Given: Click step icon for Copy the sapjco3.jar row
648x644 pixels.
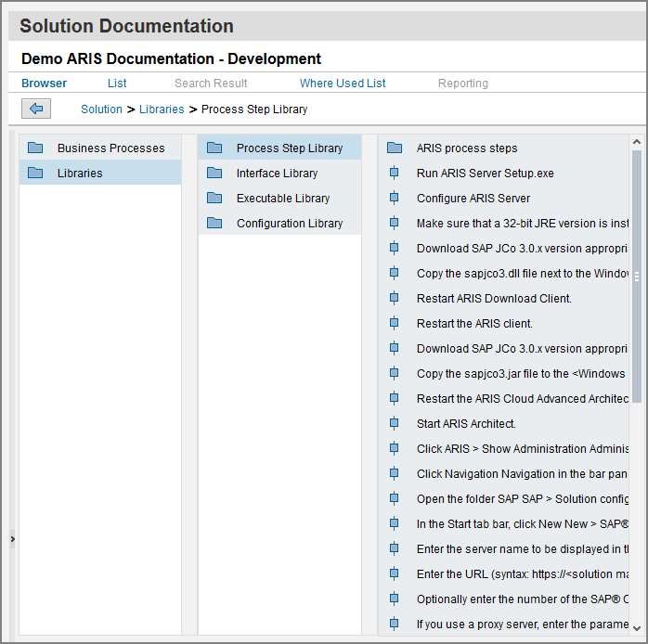Looking at the screenshot, I should tap(395, 373).
